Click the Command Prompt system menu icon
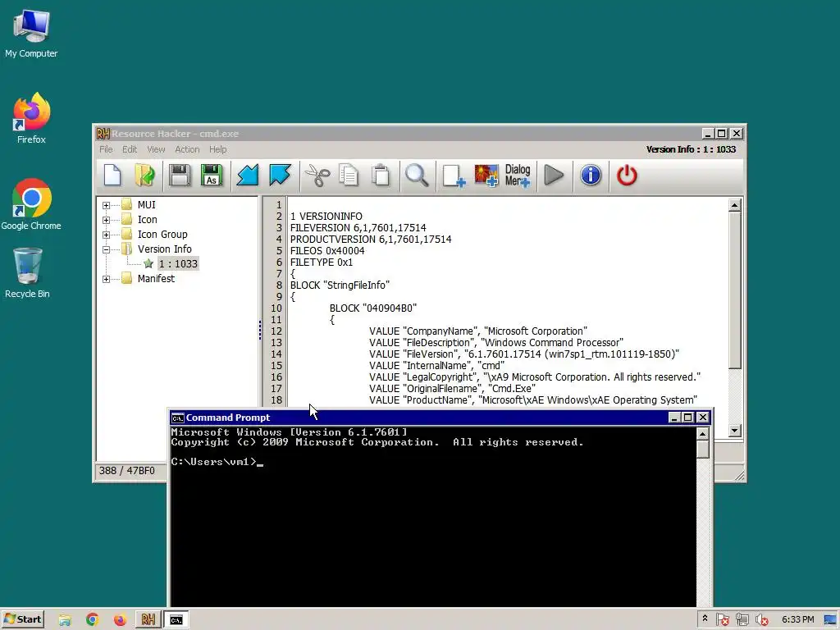 177,418
